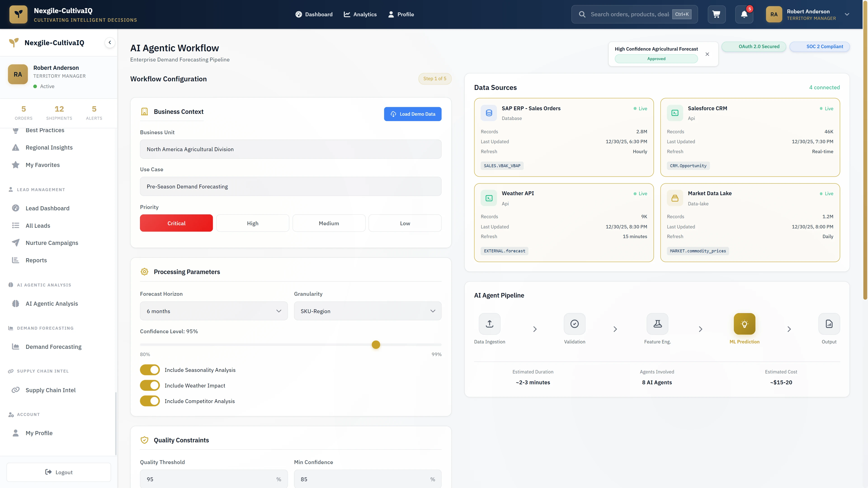Viewport: 868px width, 488px height.
Task: Open the shopping cart icon
Action: tap(716, 14)
